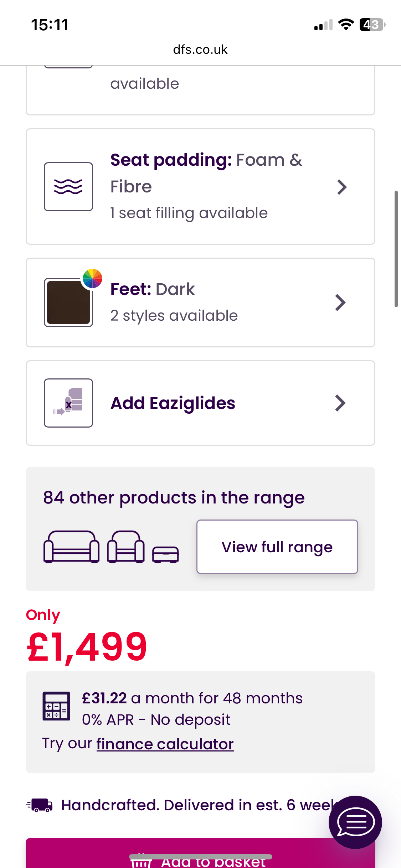Viewport: 401px width, 868px height.
Task: Select the footstool outline icon in range
Action: pyautogui.click(x=165, y=554)
